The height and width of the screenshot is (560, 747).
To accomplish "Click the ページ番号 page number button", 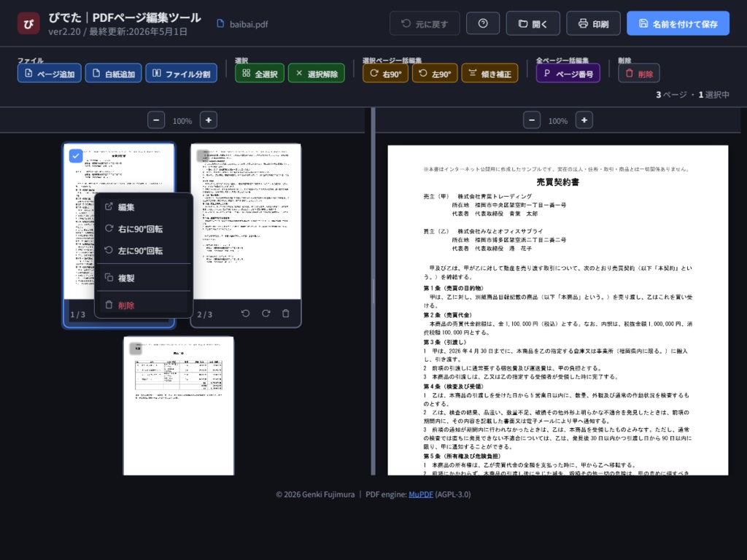I will [568, 74].
